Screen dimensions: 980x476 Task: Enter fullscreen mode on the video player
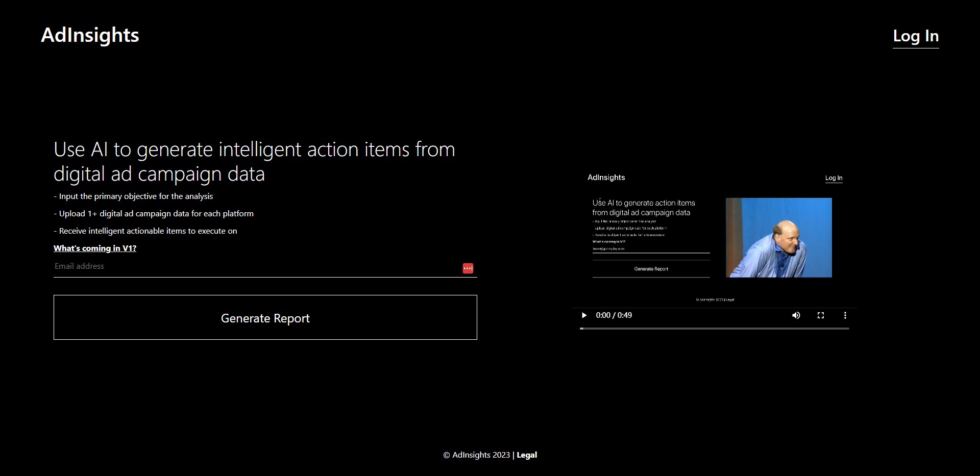coord(821,315)
